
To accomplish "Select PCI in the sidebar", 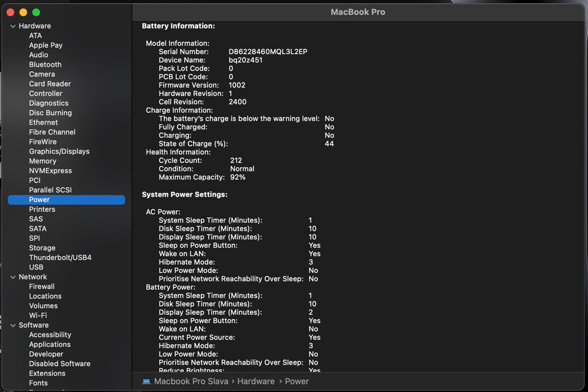I will click(x=35, y=180).
